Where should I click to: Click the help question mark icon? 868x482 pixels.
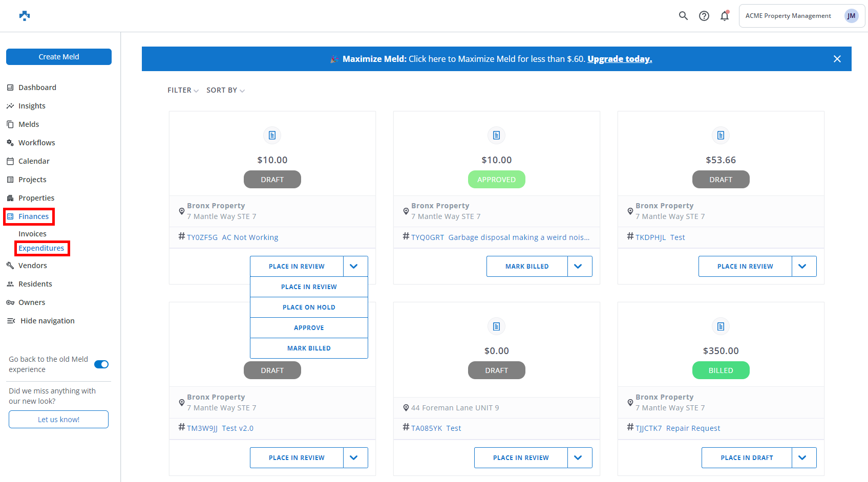tap(704, 16)
